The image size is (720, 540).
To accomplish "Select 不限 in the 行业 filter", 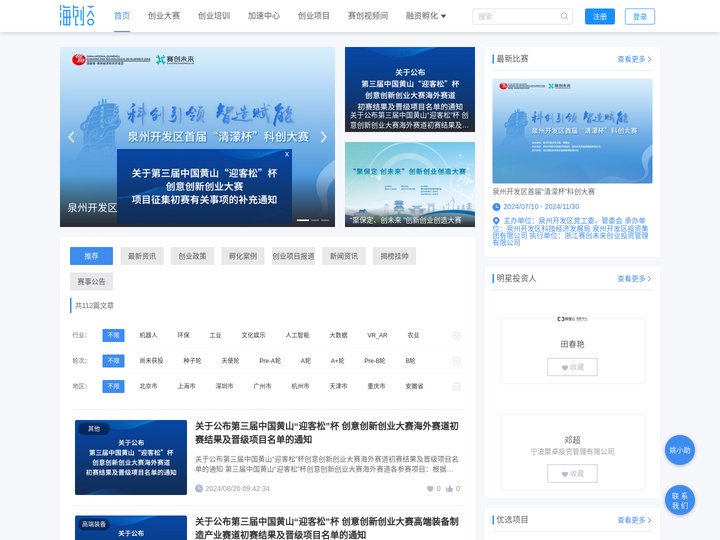I will point(113,336).
